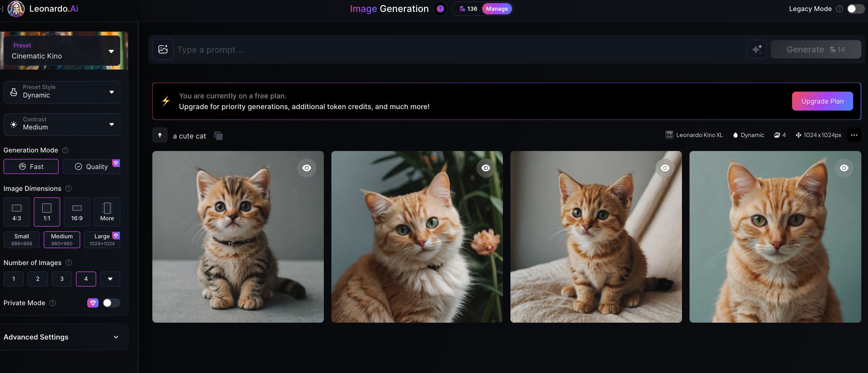Click the premium diamond badge on Large
Image resolution: width=868 pixels, height=373 pixels.
(x=116, y=235)
